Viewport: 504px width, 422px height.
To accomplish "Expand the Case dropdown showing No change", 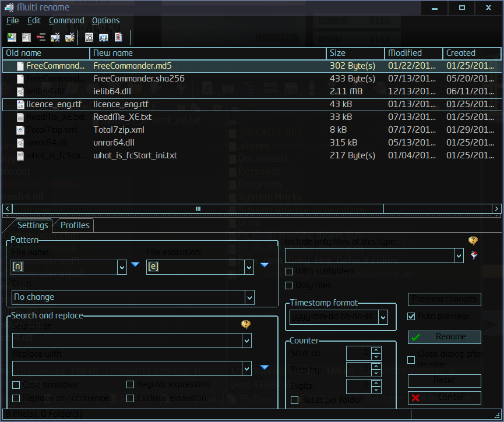I will point(249,297).
